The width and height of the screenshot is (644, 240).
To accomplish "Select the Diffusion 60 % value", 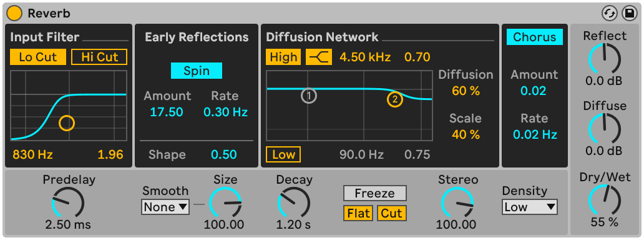I will [466, 91].
